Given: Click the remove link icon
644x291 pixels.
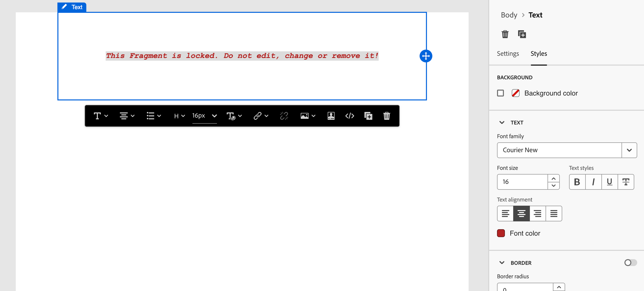Looking at the screenshot, I should (284, 116).
